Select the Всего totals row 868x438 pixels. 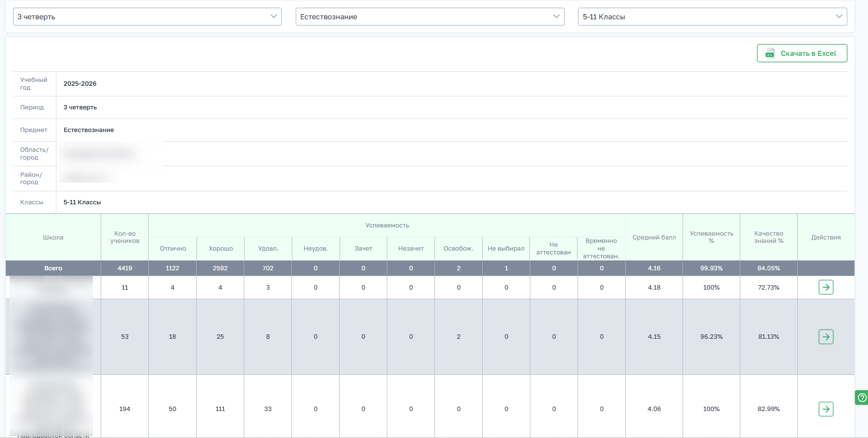pyautogui.click(x=430, y=268)
